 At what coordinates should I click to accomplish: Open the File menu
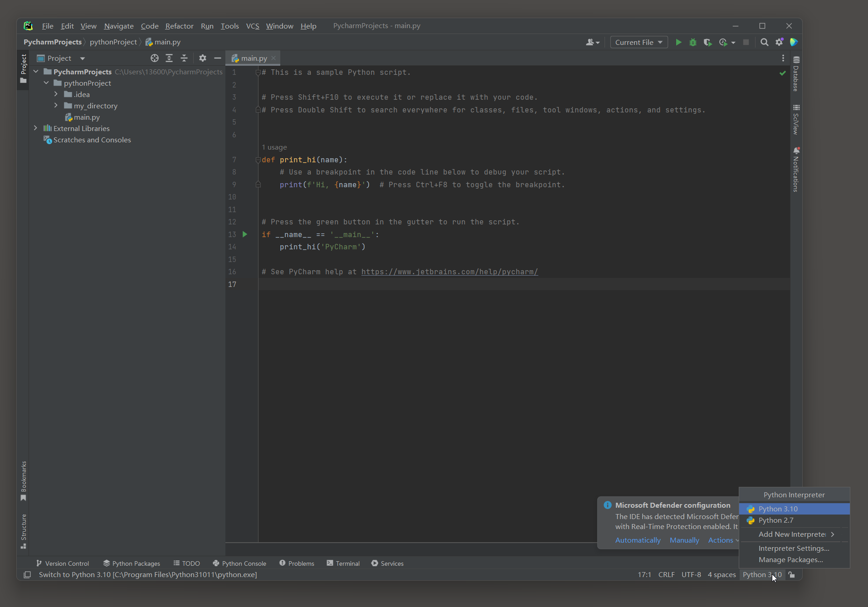tap(48, 26)
